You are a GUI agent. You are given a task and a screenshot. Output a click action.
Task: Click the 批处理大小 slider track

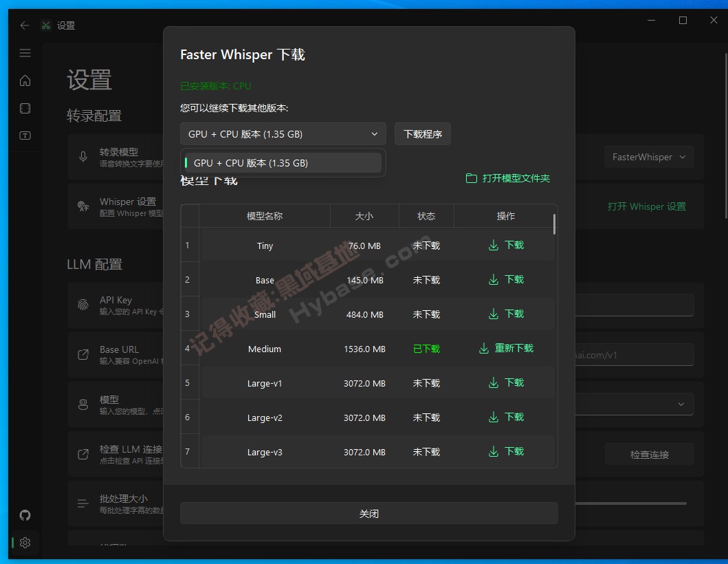(630, 503)
